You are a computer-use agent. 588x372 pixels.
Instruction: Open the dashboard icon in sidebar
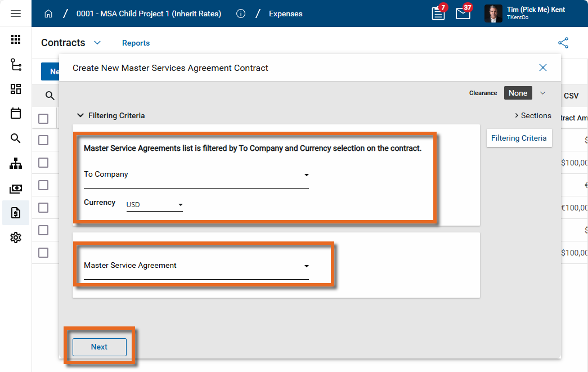(16, 89)
